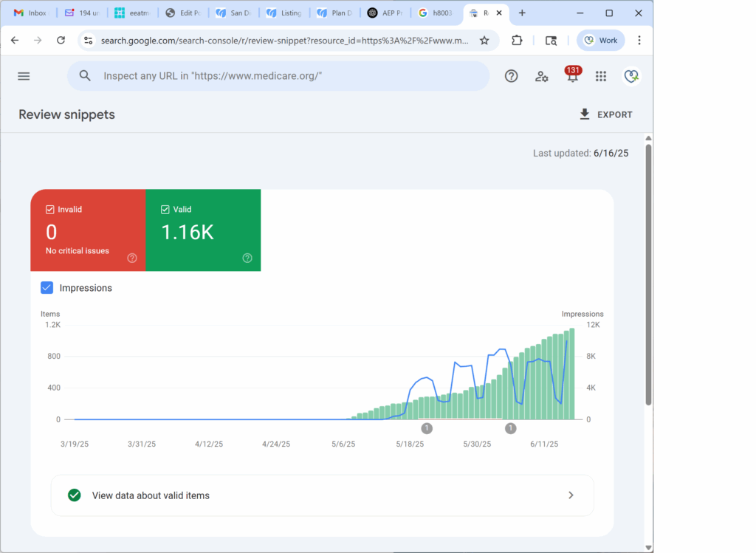The image size is (756, 553).
Task: Switch to the Edit Post tab
Action: (184, 13)
